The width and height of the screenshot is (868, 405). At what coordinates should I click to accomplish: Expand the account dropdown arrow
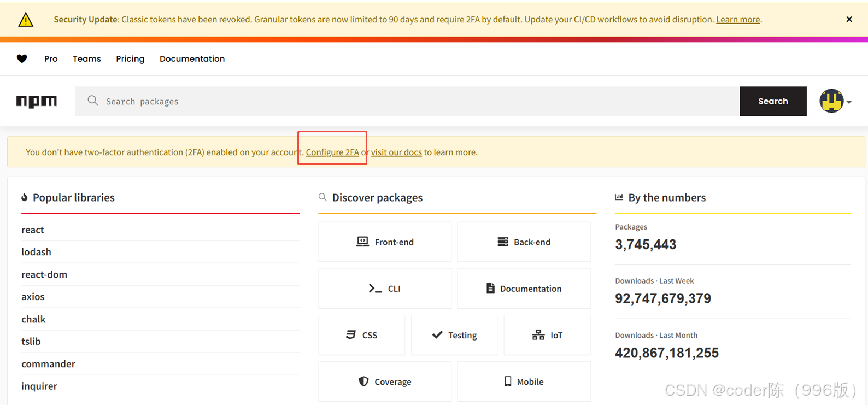(849, 102)
